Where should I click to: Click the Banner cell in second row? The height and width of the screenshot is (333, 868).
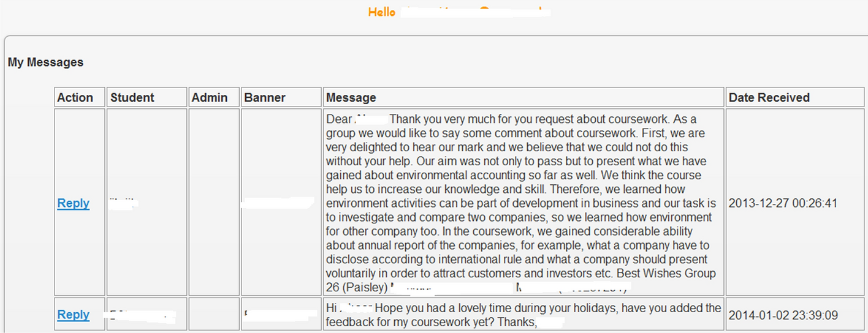pos(281,315)
